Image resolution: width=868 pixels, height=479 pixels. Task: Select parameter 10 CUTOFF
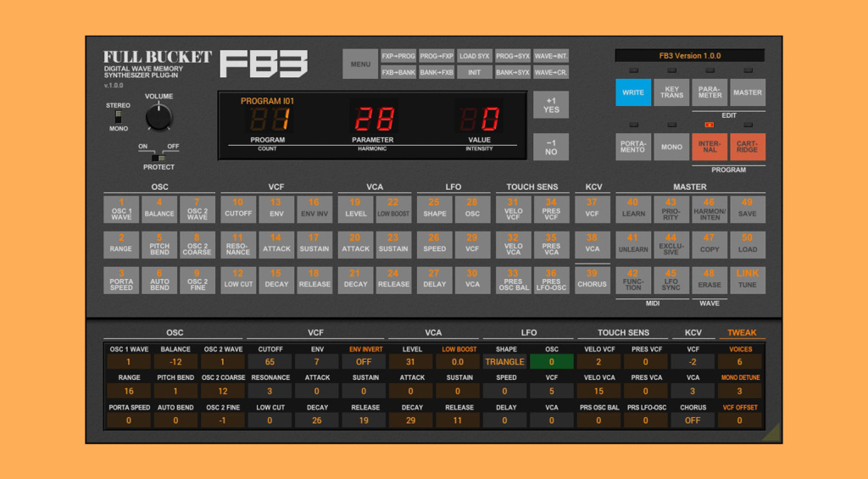click(x=238, y=209)
